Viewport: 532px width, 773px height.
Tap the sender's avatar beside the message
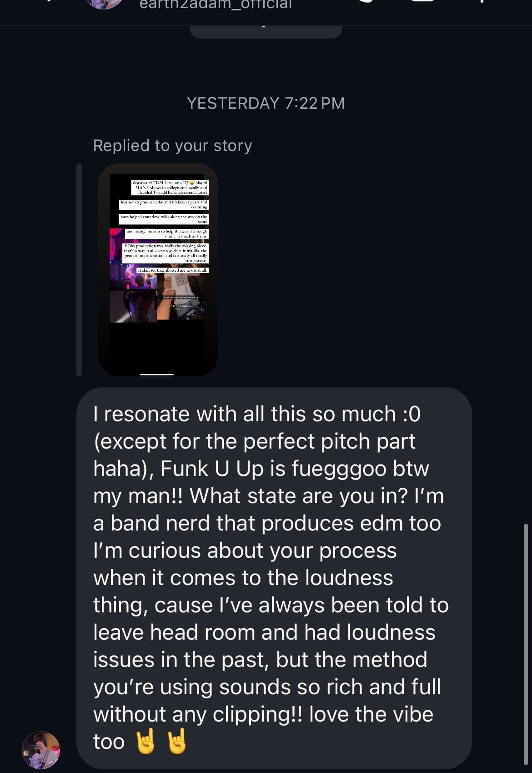(41, 750)
